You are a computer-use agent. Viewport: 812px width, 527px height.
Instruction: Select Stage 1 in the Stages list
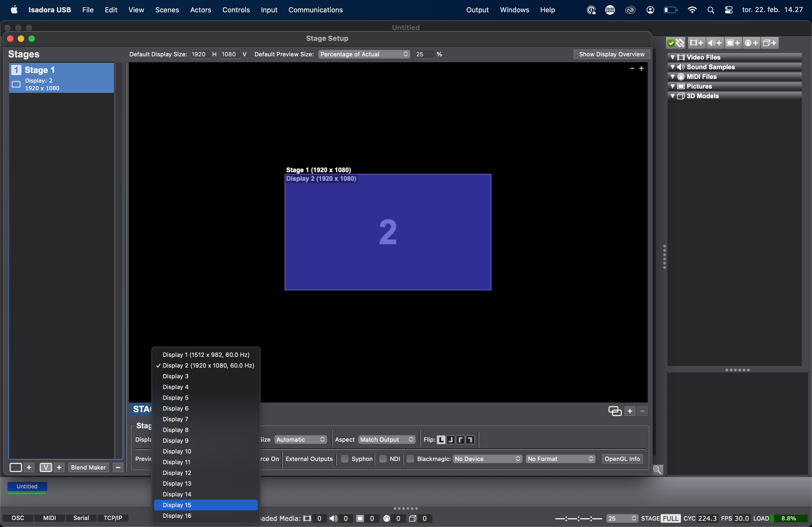[x=61, y=78]
